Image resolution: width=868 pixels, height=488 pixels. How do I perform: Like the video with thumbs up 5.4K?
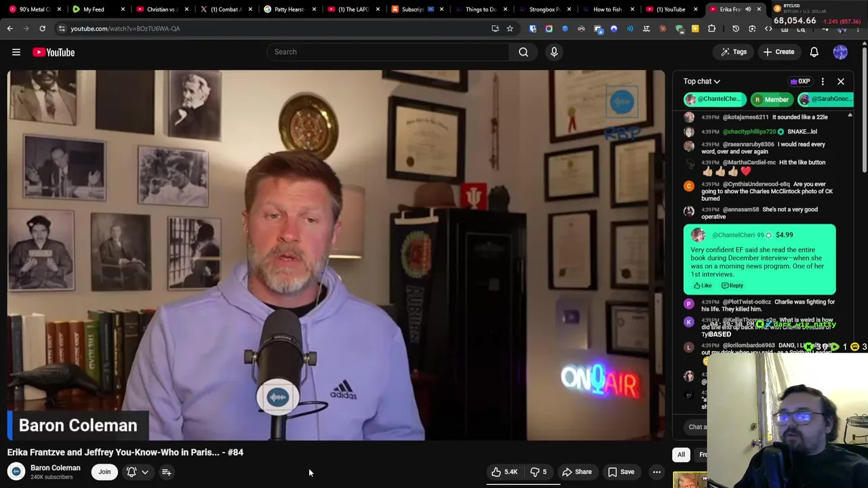coord(505,472)
